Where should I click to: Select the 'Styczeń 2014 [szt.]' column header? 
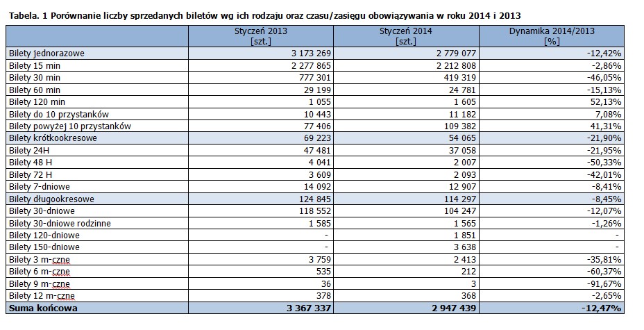pos(406,36)
